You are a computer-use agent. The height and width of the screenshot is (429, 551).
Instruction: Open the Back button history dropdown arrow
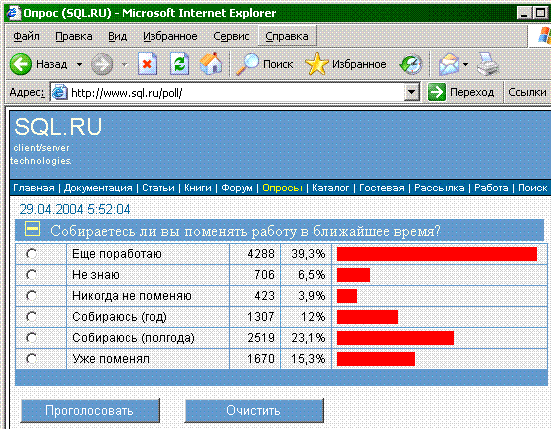pyautogui.click(x=79, y=64)
